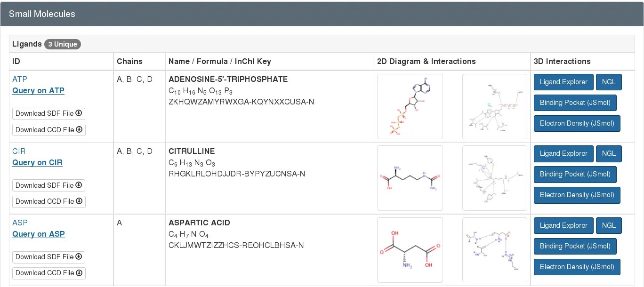Click the 3 Unique ligands badge
Image resolution: width=644 pixels, height=287 pixels.
point(63,44)
